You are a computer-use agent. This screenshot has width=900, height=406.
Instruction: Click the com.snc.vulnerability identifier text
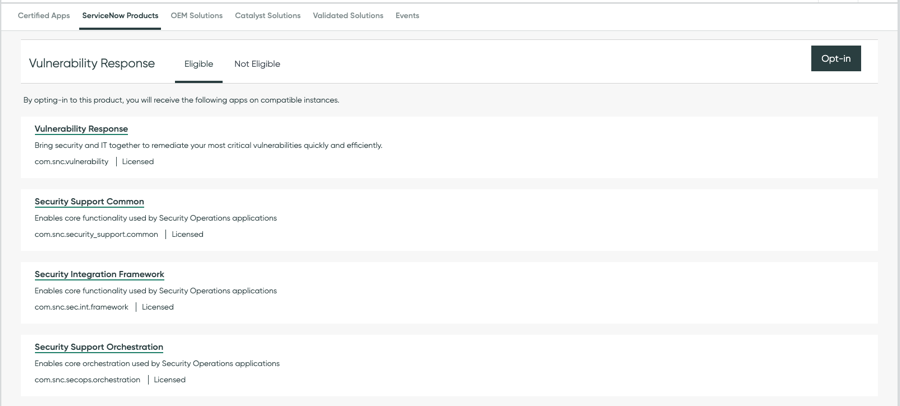point(71,161)
